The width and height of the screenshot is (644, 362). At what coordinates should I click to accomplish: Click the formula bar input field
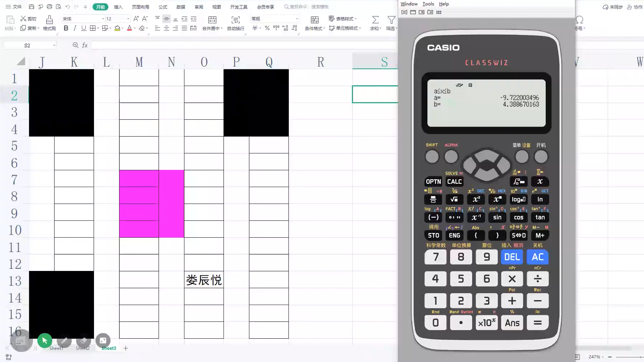pyautogui.click(x=243, y=45)
